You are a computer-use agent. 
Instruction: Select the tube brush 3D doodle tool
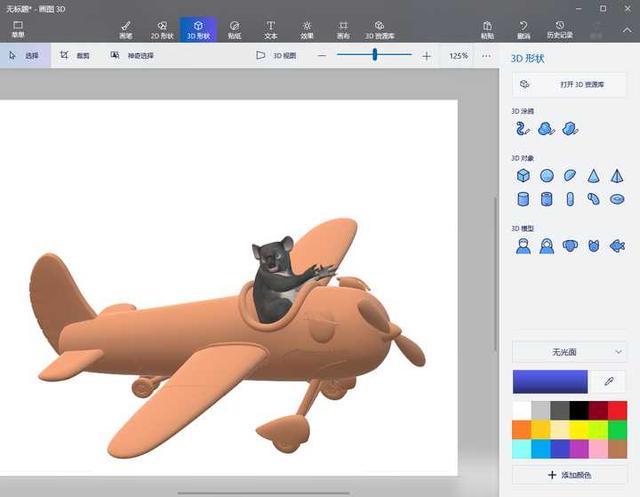coord(522,128)
